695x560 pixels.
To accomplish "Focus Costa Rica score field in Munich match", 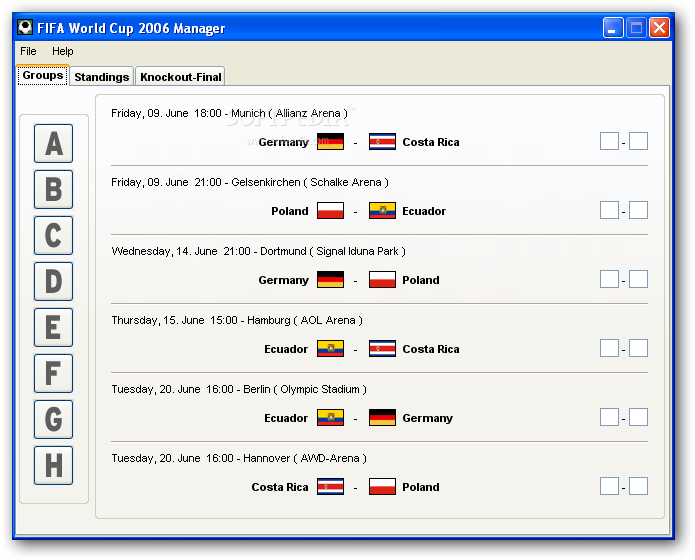I will point(638,141).
